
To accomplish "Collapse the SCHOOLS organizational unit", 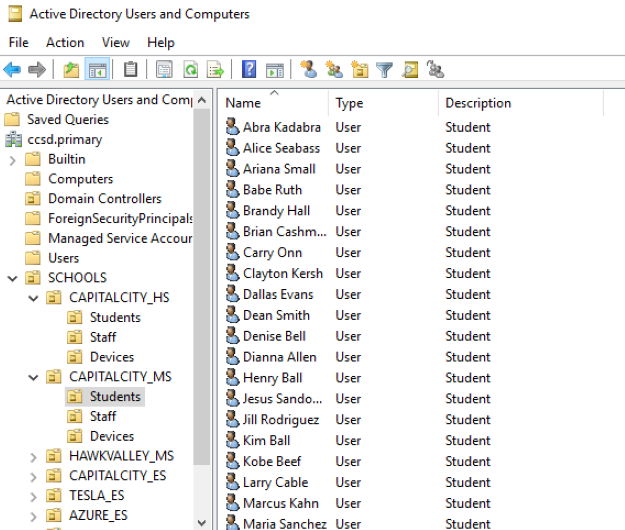I will click(12, 278).
